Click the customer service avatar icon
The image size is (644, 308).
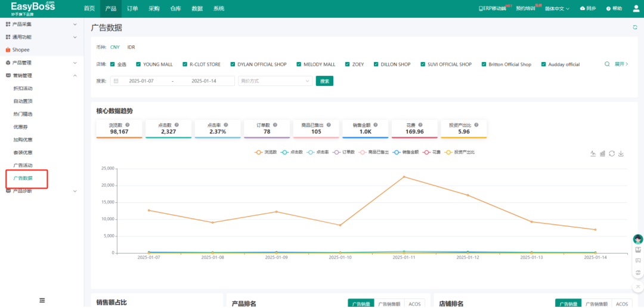pos(638,239)
